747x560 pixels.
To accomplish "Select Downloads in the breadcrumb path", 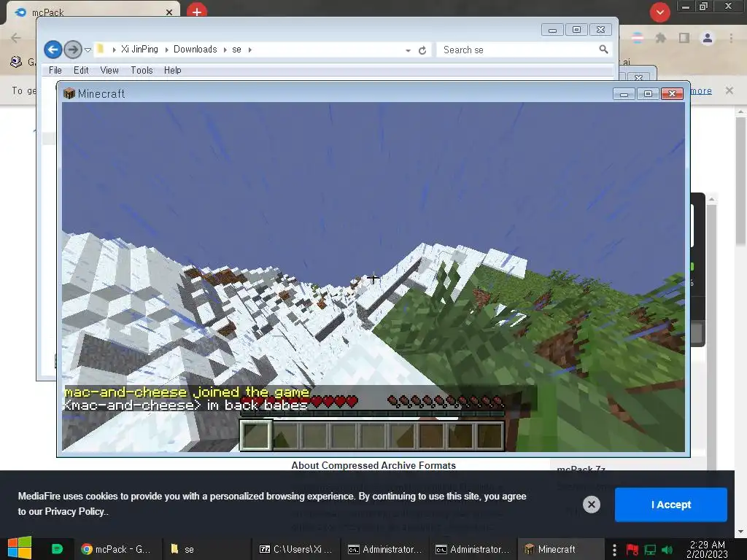I will [195, 49].
